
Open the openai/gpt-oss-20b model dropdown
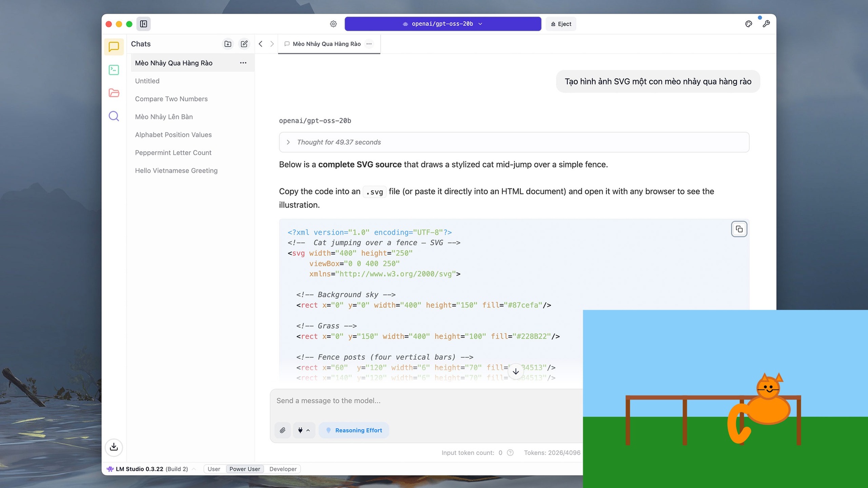[443, 24]
